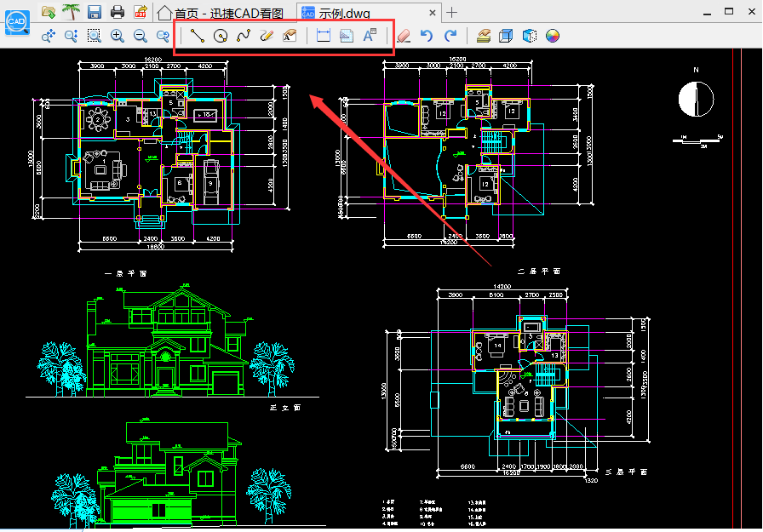
Task: Click the realtime zoom magnifier icon
Action: 71,36
